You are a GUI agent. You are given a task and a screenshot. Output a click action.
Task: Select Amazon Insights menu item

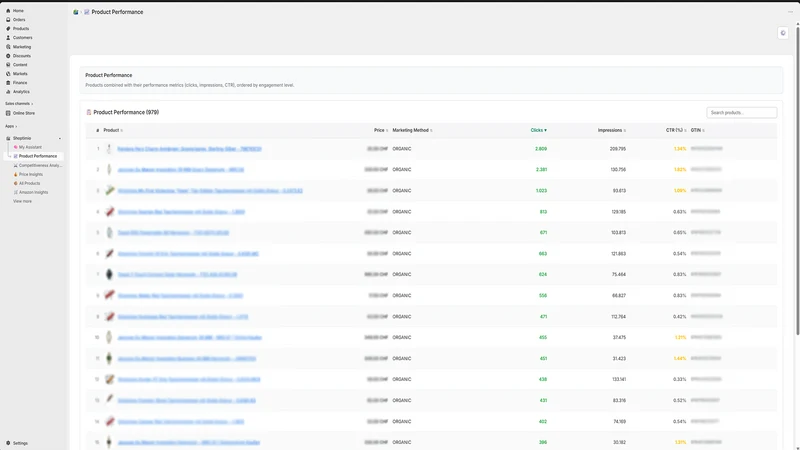point(33,192)
